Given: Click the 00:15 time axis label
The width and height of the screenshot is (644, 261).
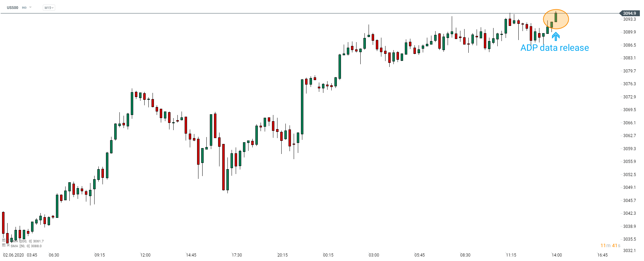Looking at the screenshot, I should 328,255.
